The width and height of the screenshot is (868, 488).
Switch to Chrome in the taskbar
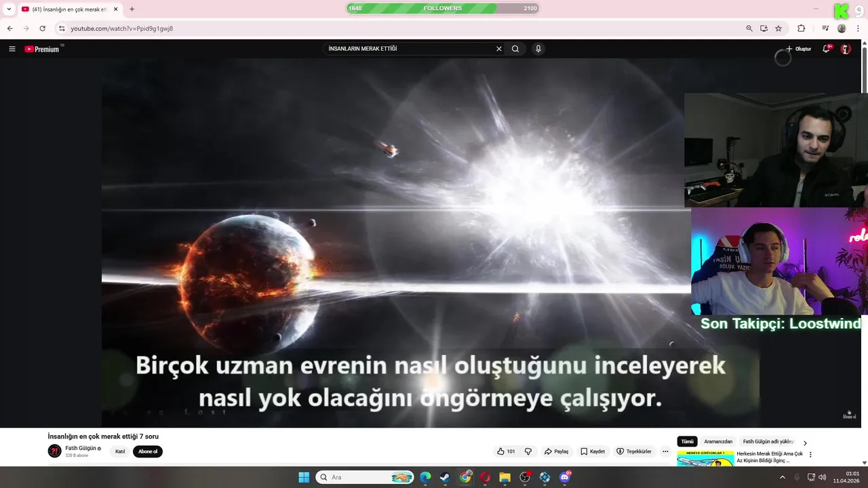coord(465,477)
